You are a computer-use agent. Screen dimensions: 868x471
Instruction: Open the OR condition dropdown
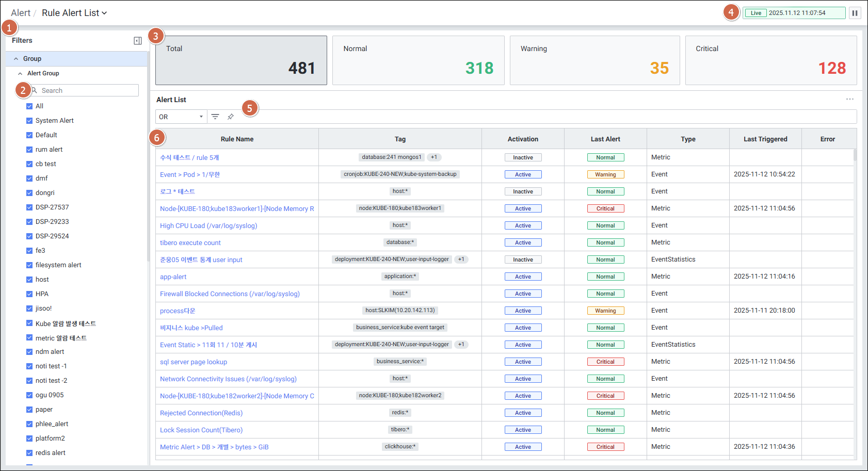coord(181,117)
